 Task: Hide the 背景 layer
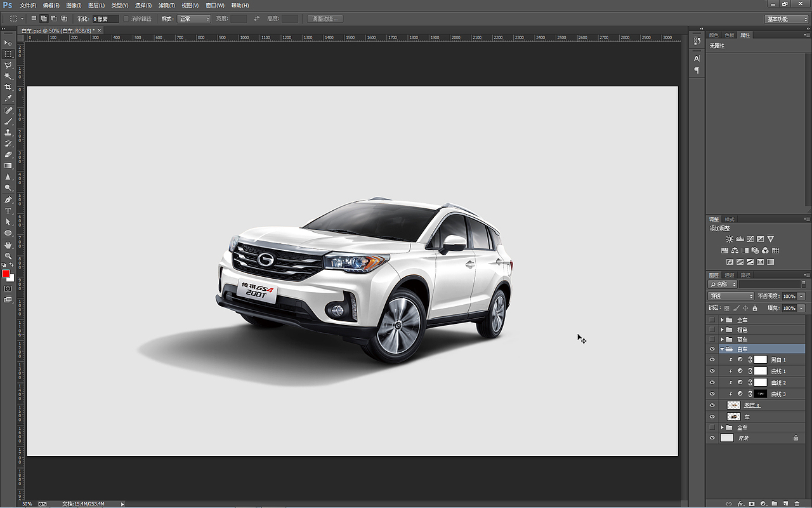[x=712, y=438]
